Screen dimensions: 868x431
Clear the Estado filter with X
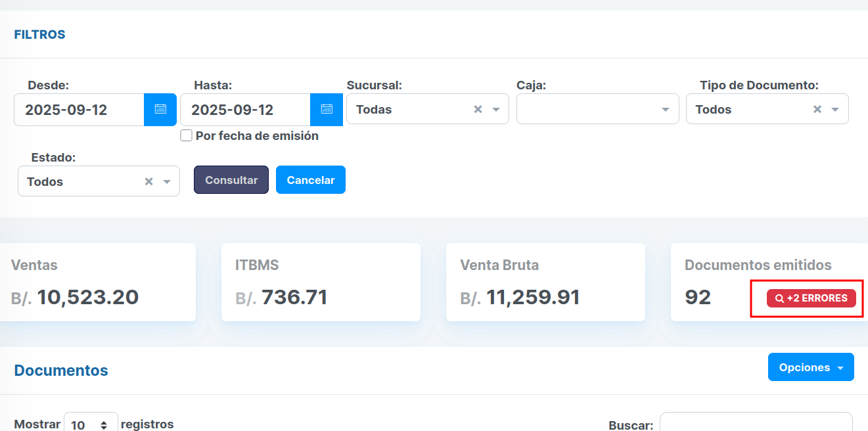[x=149, y=181]
